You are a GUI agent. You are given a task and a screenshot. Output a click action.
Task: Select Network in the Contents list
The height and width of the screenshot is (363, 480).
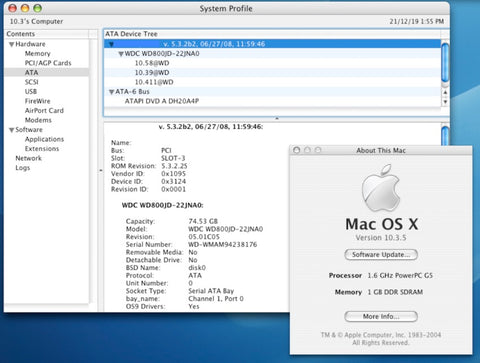[x=29, y=158]
